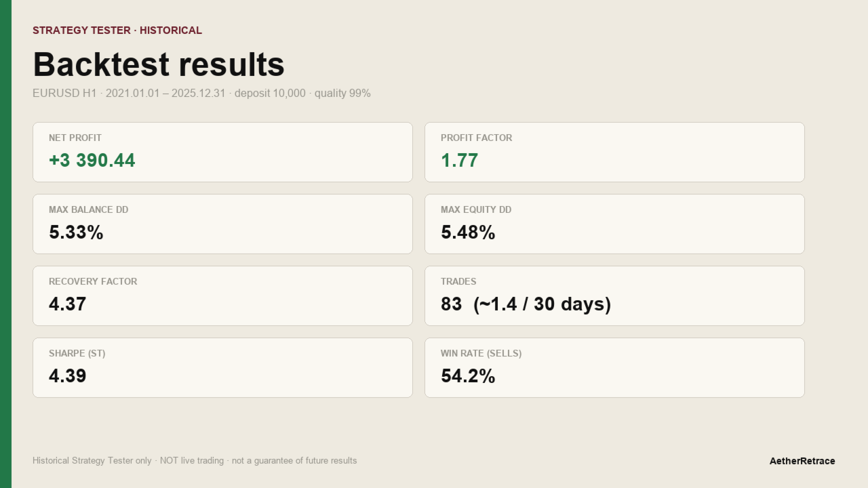Click the 54.2% win rate value
The image size is (868, 488).
(x=468, y=376)
